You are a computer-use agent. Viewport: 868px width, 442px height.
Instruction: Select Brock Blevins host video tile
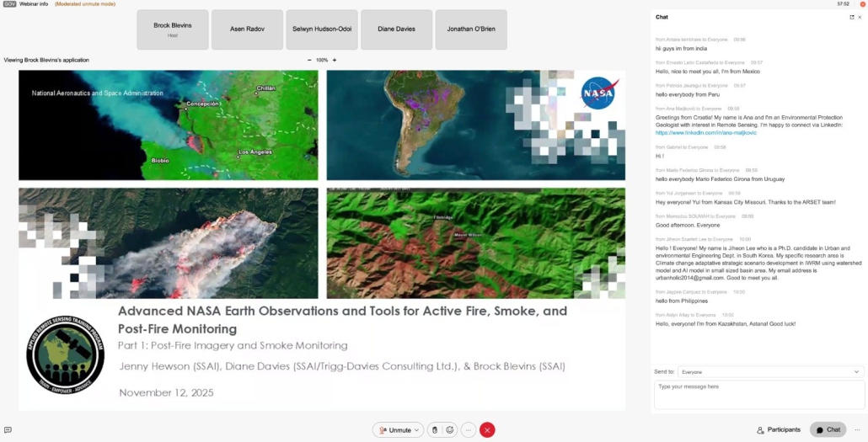tap(173, 29)
